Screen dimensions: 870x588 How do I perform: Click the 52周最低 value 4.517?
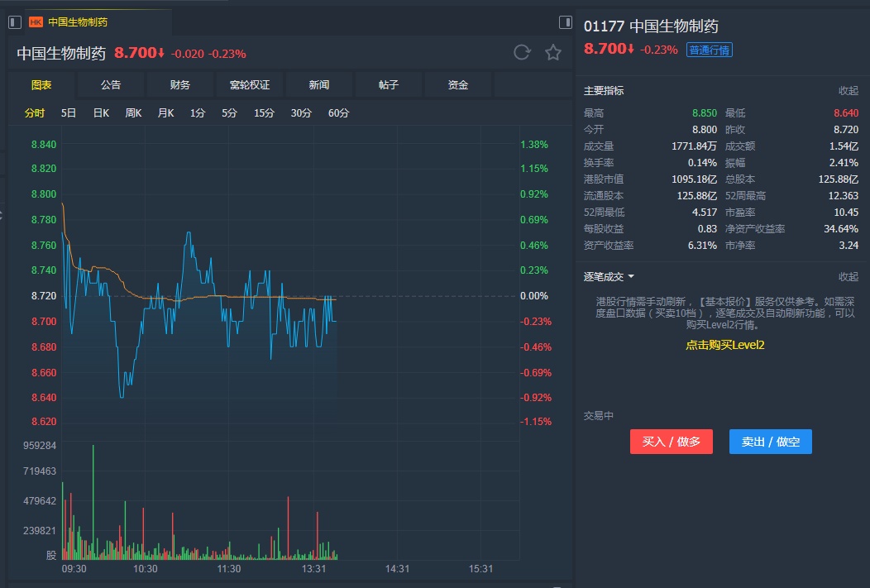pos(705,213)
